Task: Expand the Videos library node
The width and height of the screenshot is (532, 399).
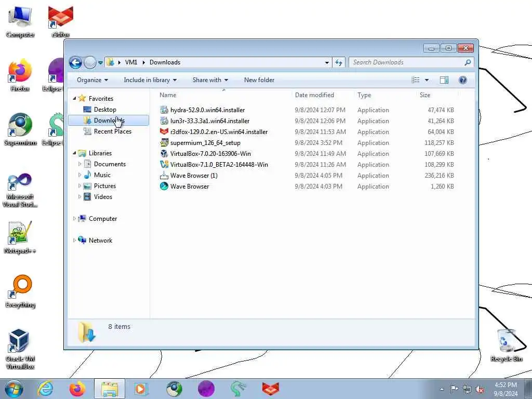Action: (x=79, y=197)
